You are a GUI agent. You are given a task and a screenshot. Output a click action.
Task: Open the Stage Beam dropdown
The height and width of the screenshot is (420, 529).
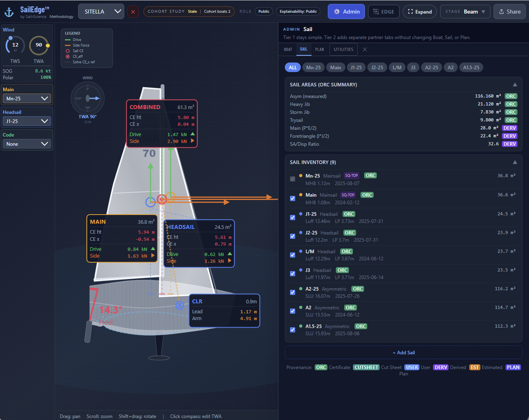tap(465, 12)
